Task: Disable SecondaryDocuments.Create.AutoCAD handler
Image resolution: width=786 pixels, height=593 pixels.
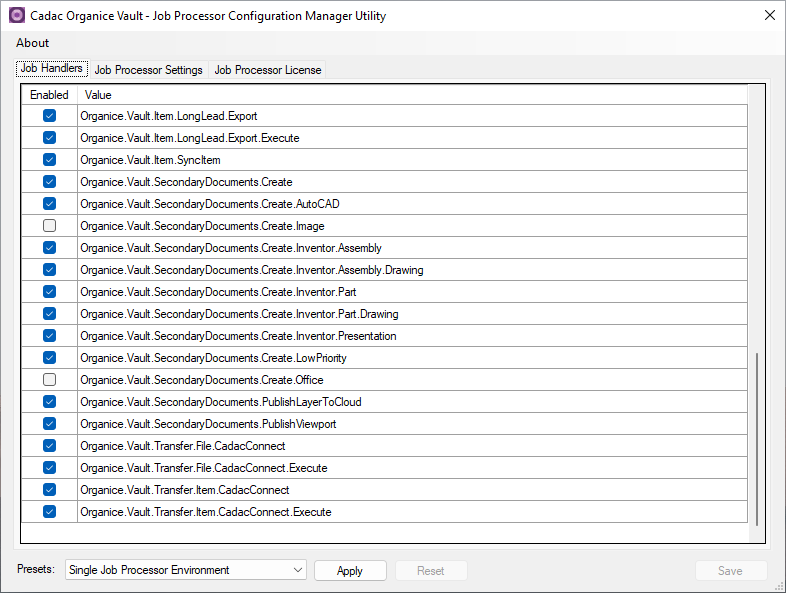Action: [x=49, y=204]
